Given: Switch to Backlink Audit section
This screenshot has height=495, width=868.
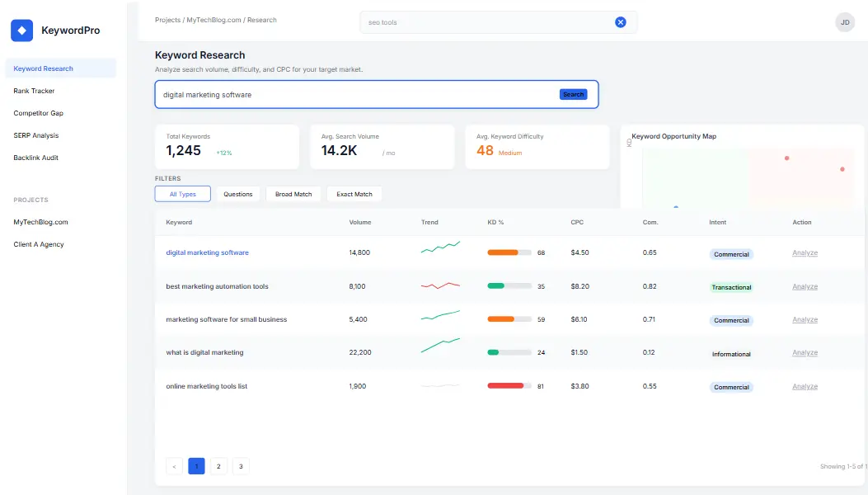Looking at the screenshot, I should 36,157.
